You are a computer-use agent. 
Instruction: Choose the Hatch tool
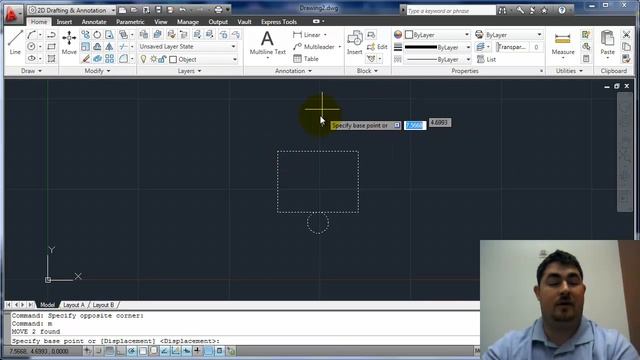(51, 59)
